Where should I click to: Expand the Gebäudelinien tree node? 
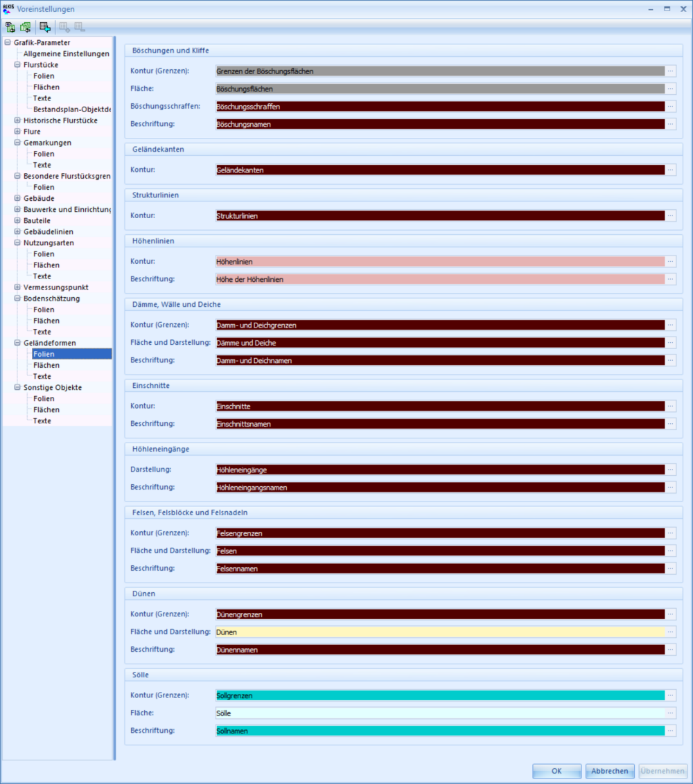coord(17,231)
